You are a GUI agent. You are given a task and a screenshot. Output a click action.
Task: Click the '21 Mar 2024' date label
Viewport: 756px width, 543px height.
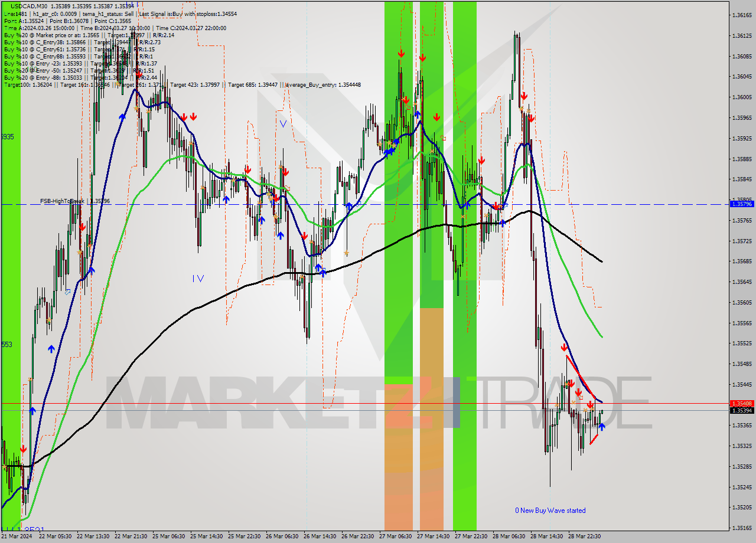[x=17, y=537]
